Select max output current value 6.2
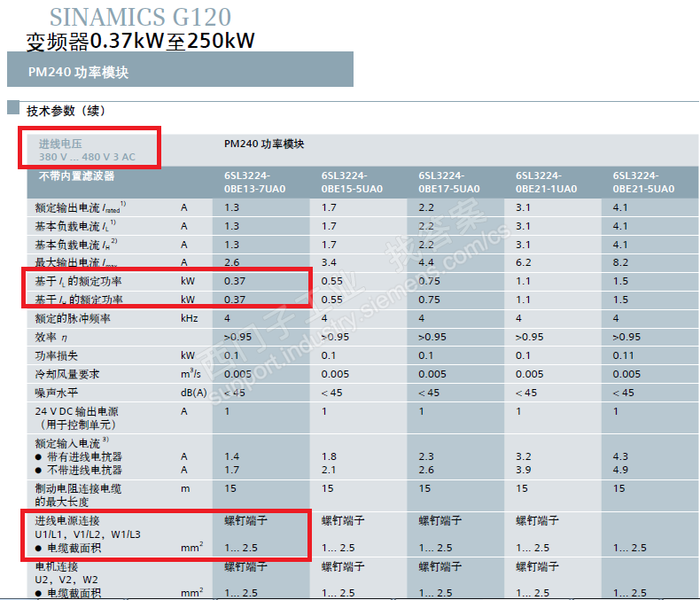700x600 pixels. coord(523,262)
